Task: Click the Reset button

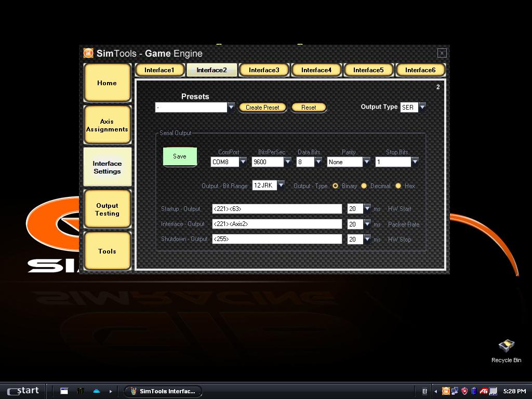Action: click(309, 107)
